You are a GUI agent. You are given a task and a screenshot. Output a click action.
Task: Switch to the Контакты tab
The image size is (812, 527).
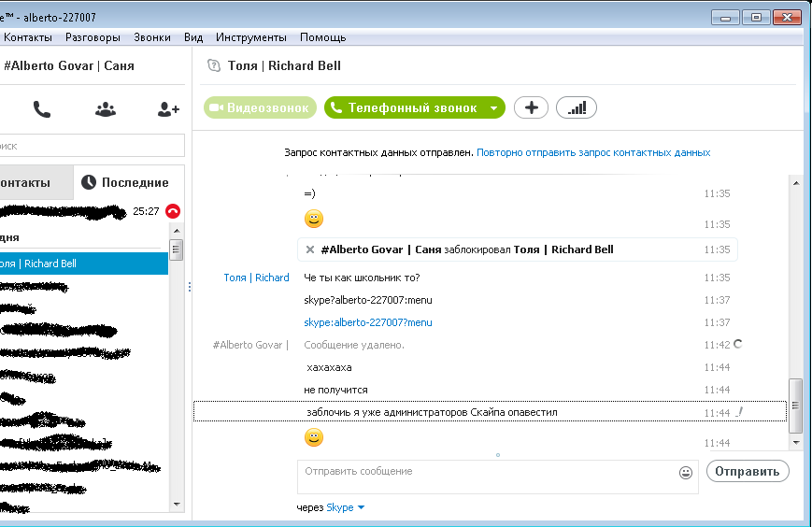point(36,183)
